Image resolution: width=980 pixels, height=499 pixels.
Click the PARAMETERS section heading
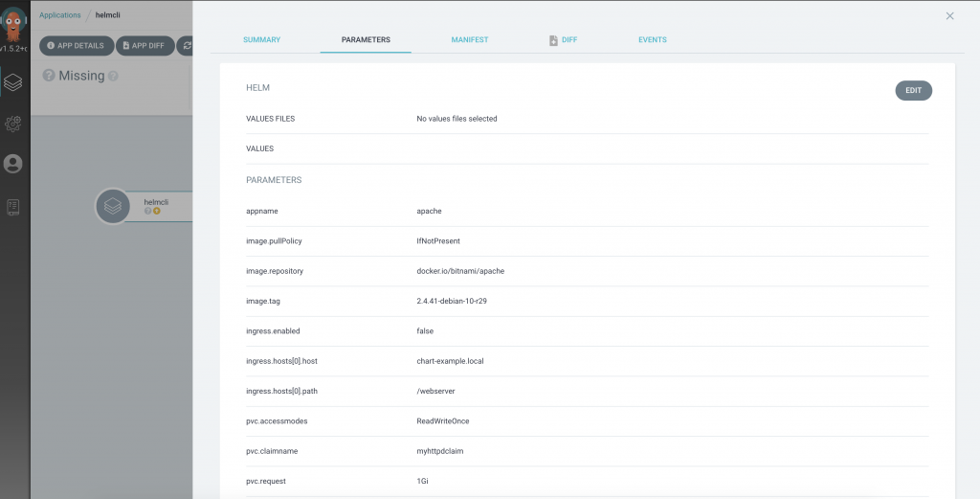click(x=274, y=180)
